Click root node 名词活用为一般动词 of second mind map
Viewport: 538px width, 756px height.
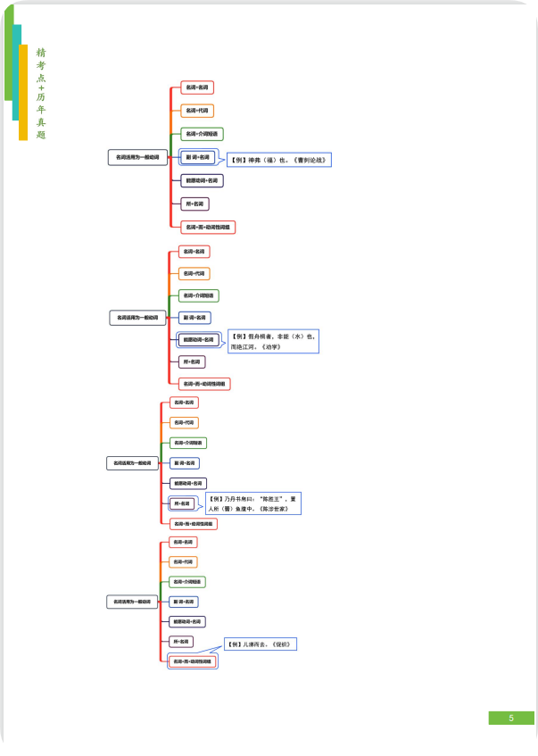coord(137,317)
